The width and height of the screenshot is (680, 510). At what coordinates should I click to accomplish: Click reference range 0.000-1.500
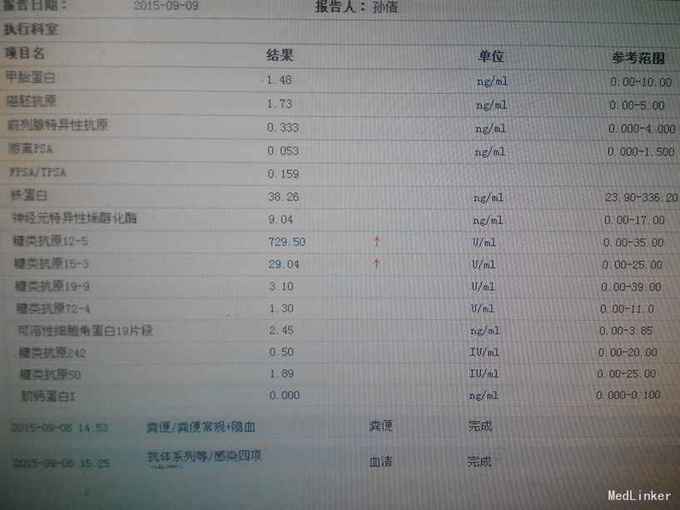pos(641,151)
